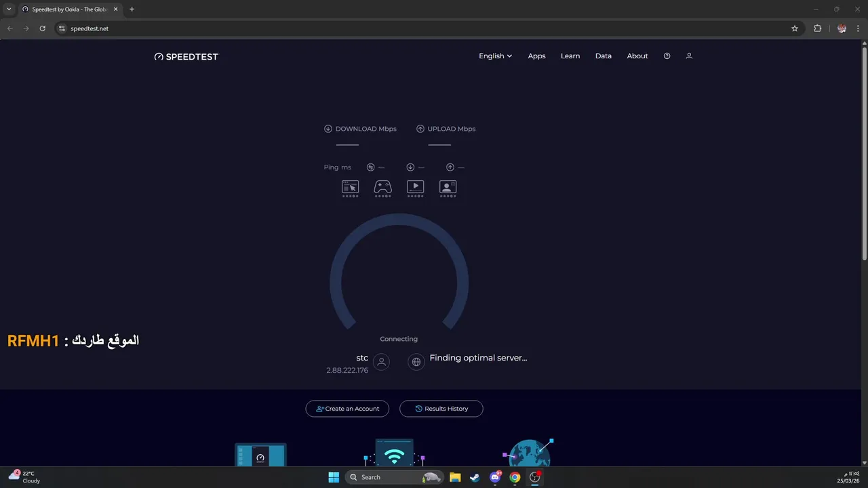
Task: Click the globe server icon
Action: (416, 362)
